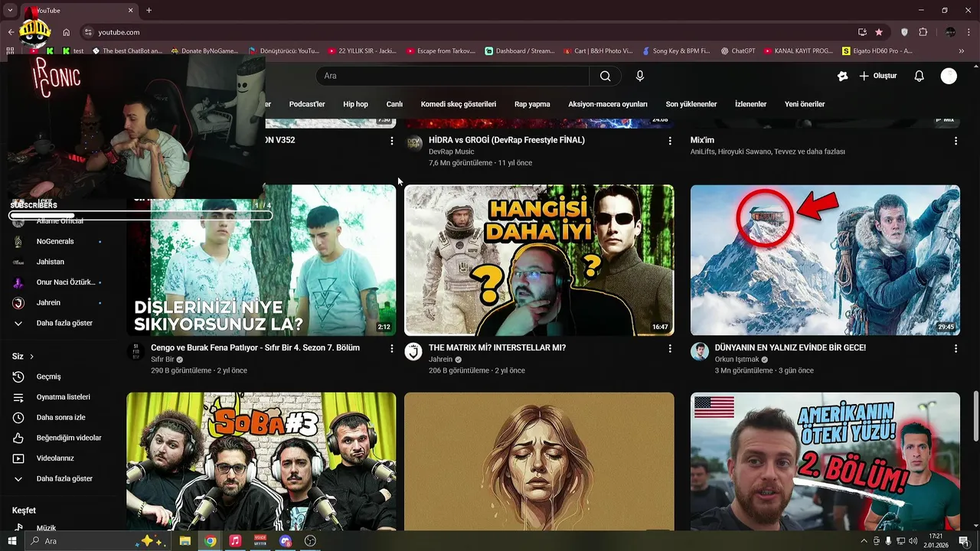
Task: Open options for THE MATRIX Mİ video
Action: tap(670, 348)
